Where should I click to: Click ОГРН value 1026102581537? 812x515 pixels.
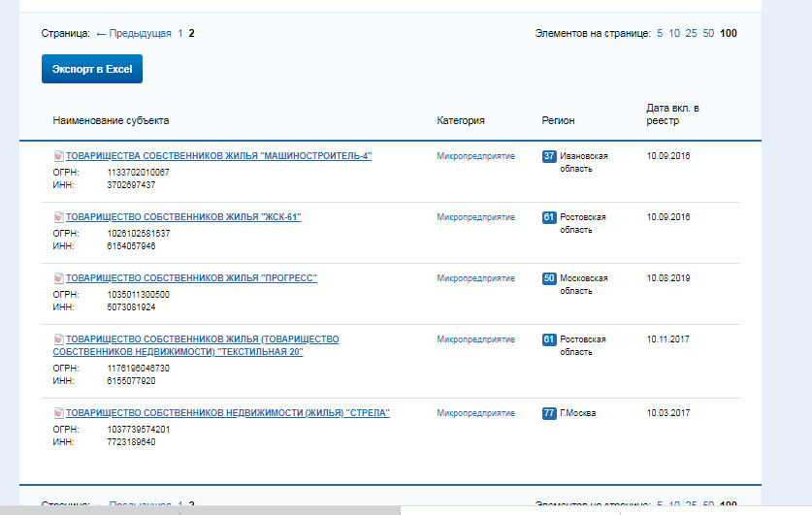tap(139, 234)
